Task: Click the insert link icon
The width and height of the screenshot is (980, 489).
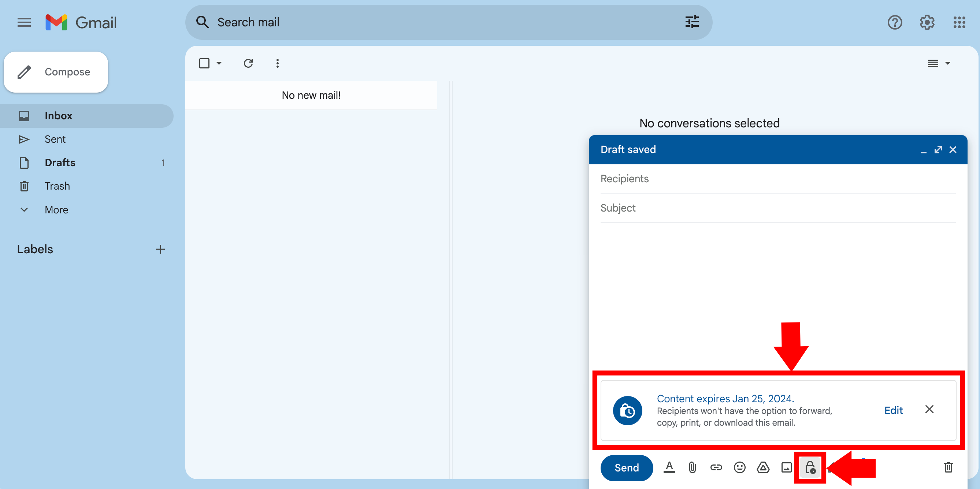Action: (x=716, y=467)
